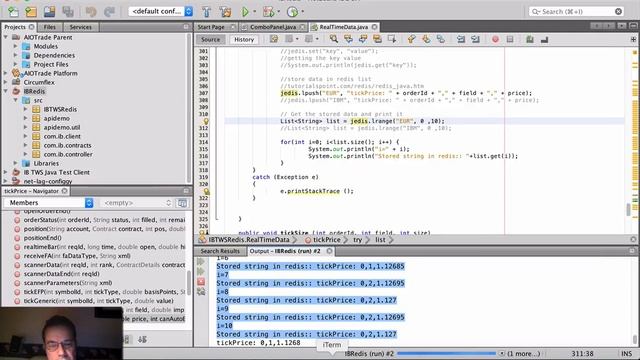Run the project with green arrow
Screen dimensions: 640x360
click(245, 11)
